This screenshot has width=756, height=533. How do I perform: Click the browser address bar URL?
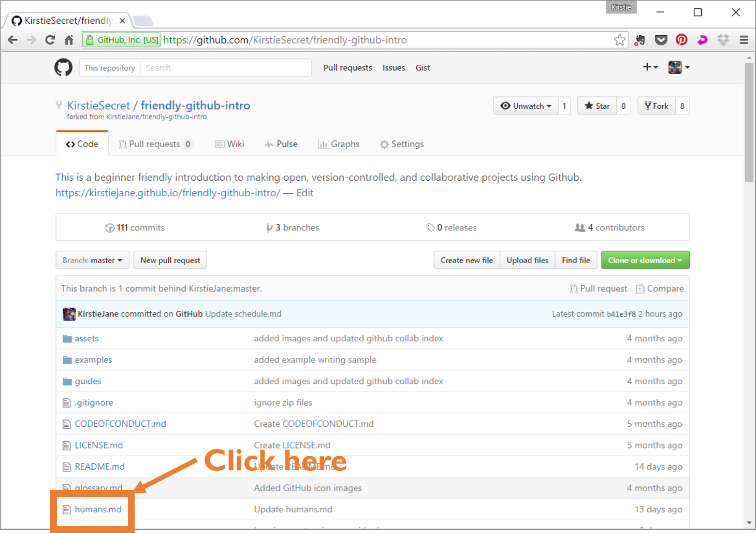tap(285, 40)
